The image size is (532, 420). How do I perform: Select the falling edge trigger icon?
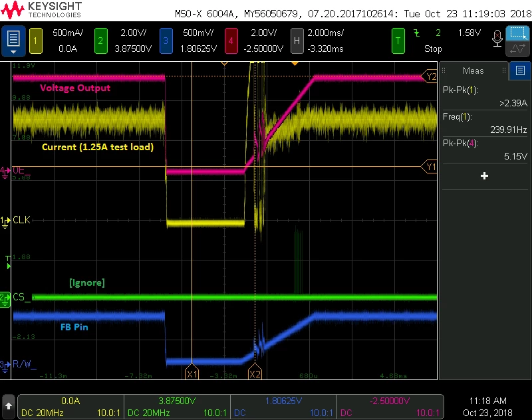(417, 33)
